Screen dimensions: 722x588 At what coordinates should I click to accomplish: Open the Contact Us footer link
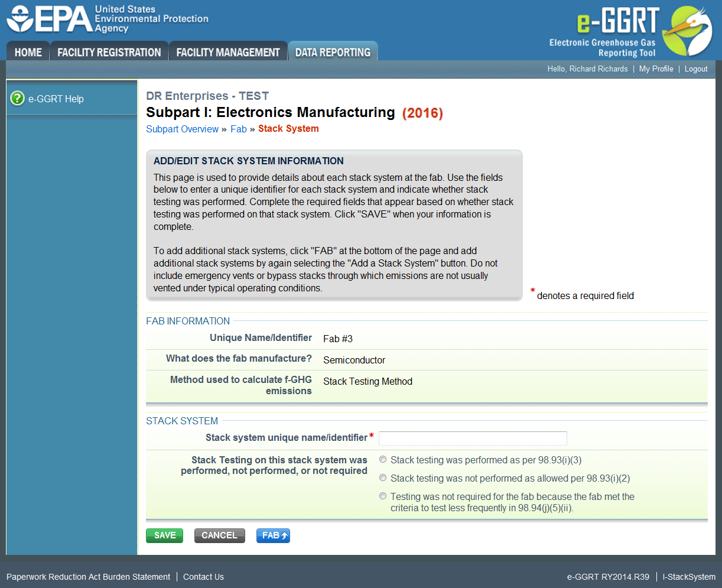click(x=203, y=577)
